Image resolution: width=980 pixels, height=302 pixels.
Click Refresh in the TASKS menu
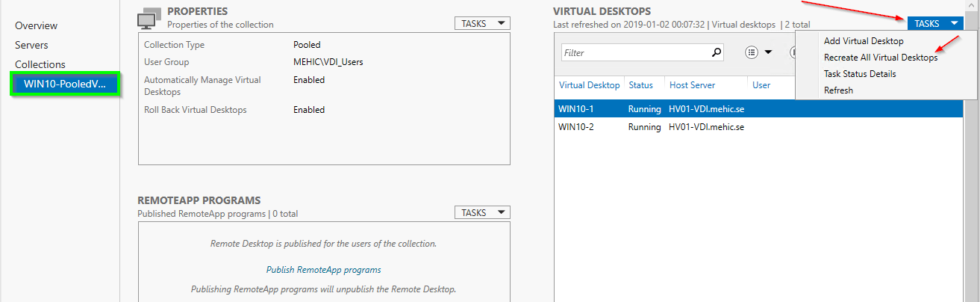point(838,90)
